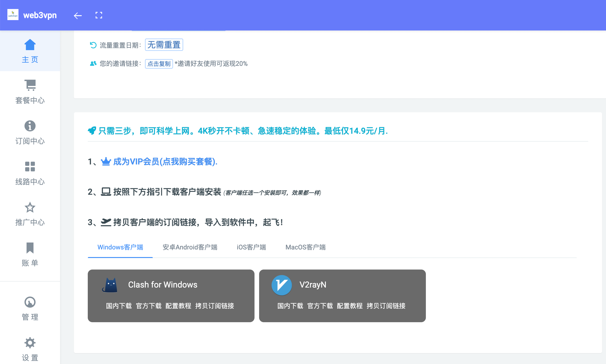Click the 客户端任选一个安装即可 italic note
This screenshot has height=364, width=606.
click(x=272, y=193)
